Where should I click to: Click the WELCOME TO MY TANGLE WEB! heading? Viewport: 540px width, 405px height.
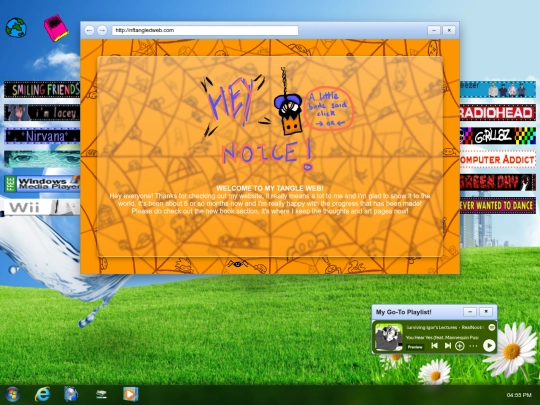tap(270, 188)
